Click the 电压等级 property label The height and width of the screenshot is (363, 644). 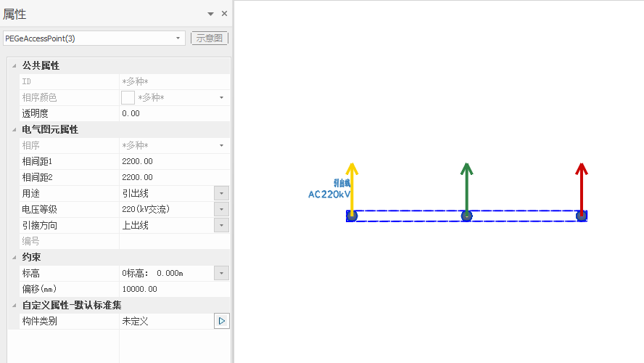point(39,209)
